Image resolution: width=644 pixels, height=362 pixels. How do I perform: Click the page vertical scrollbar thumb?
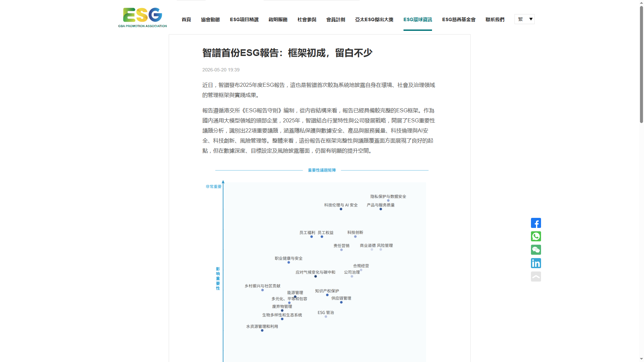641,64
